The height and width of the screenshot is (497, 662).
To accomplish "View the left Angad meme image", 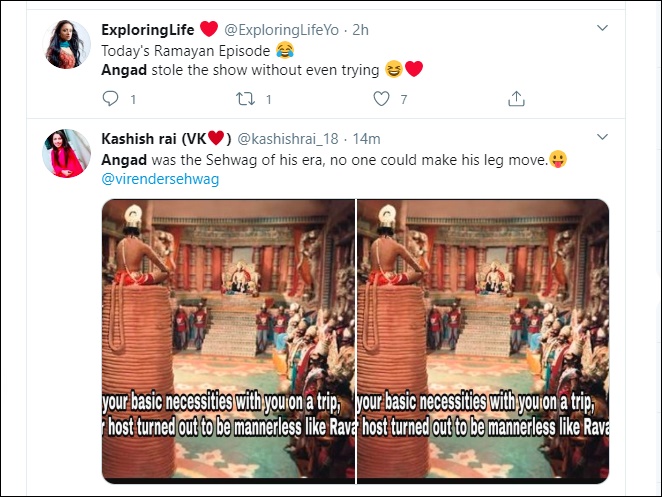I will [228, 340].
